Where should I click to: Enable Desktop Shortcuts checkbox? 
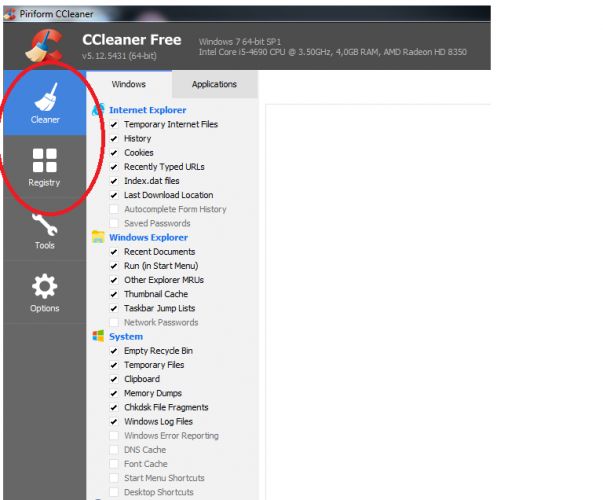click(x=114, y=492)
